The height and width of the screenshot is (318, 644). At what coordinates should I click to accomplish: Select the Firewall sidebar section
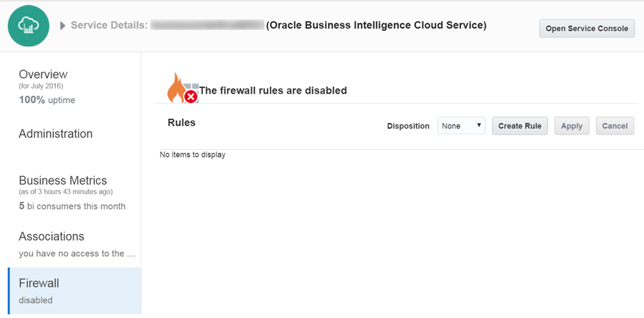click(x=39, y=283)
